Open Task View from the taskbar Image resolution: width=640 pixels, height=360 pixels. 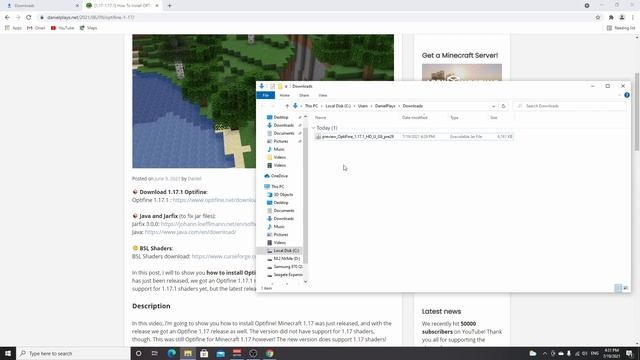click(x=155, y=353)
